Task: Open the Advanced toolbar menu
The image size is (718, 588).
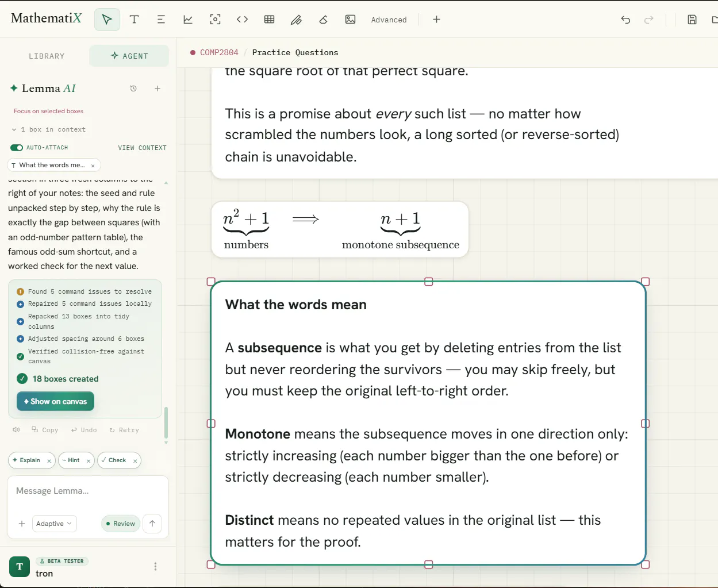Action: click(x=389, y=20)
